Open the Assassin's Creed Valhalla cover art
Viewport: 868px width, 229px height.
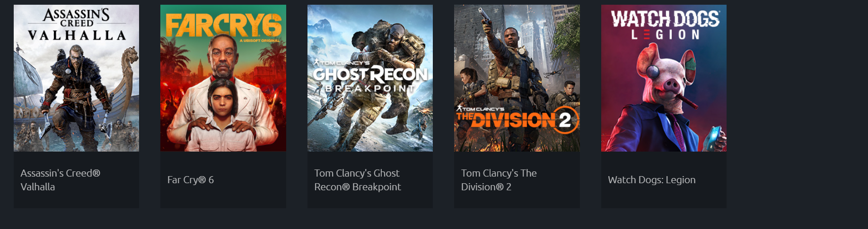click(x=76, y=78)
